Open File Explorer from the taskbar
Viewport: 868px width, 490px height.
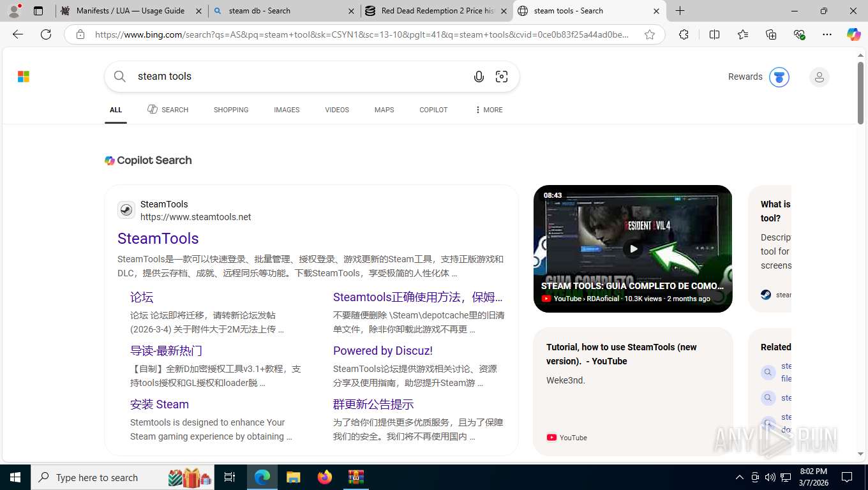pos(294,477)
